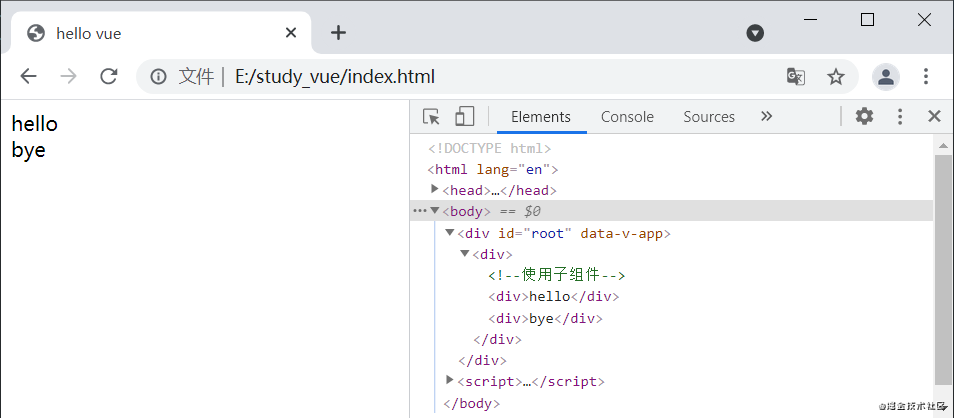Open Chrome three-dot menu
The width and height of the screenshot is (954, 418).
pyautogui.click(x=925, y=77)
